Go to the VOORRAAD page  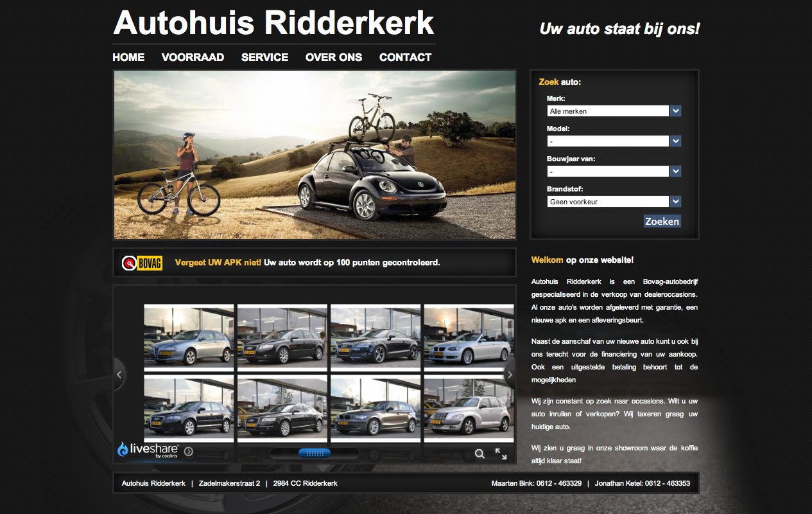point(193,57)
